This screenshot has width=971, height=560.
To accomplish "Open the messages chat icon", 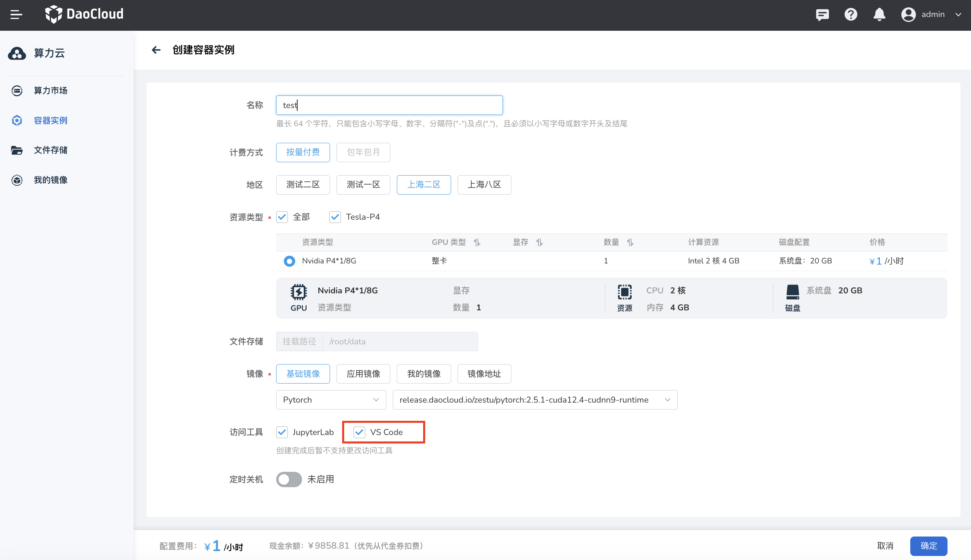I will (x=822, y=15).
